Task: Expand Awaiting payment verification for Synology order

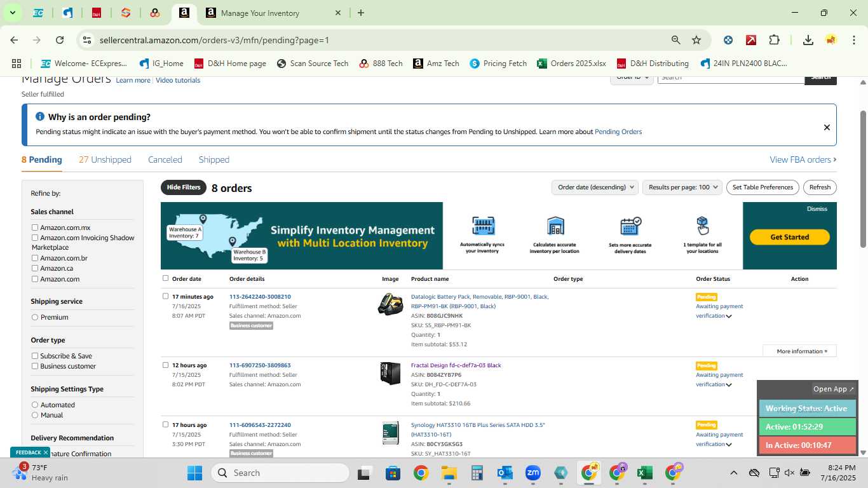Action: pyautogui.click(x=729, y=444)
